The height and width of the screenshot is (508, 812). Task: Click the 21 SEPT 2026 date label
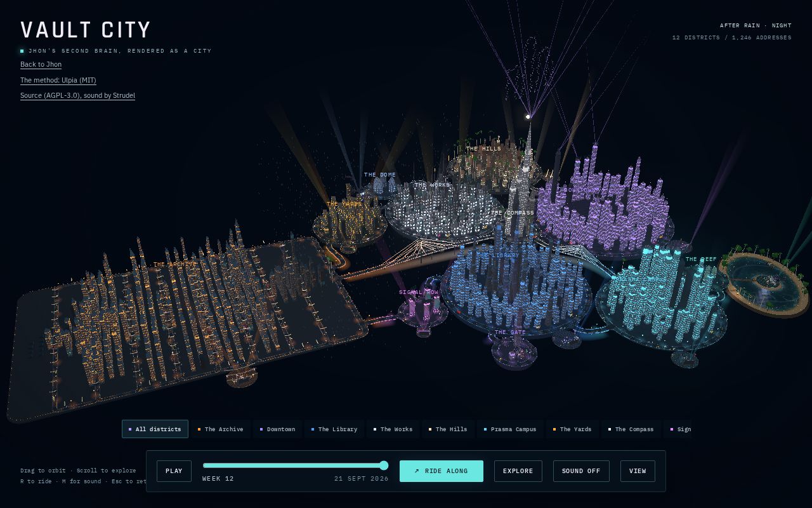click(362, 479)
